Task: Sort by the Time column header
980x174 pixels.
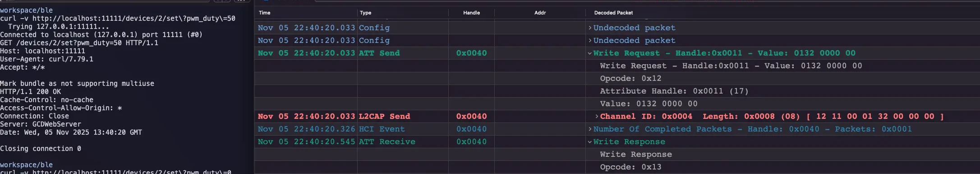Action: pos(265,13)
